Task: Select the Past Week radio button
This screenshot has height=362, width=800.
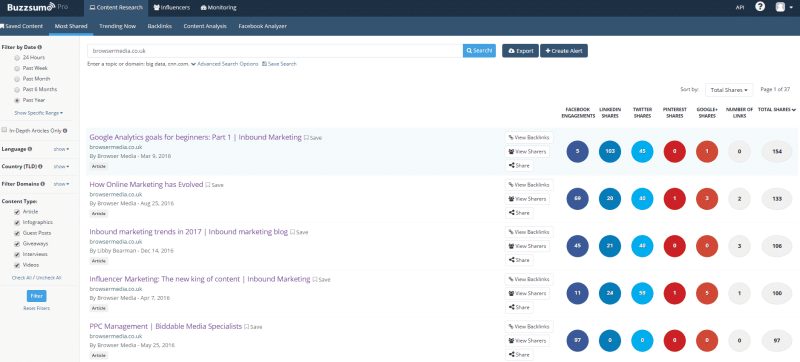Action: click(x=17, y=68)
